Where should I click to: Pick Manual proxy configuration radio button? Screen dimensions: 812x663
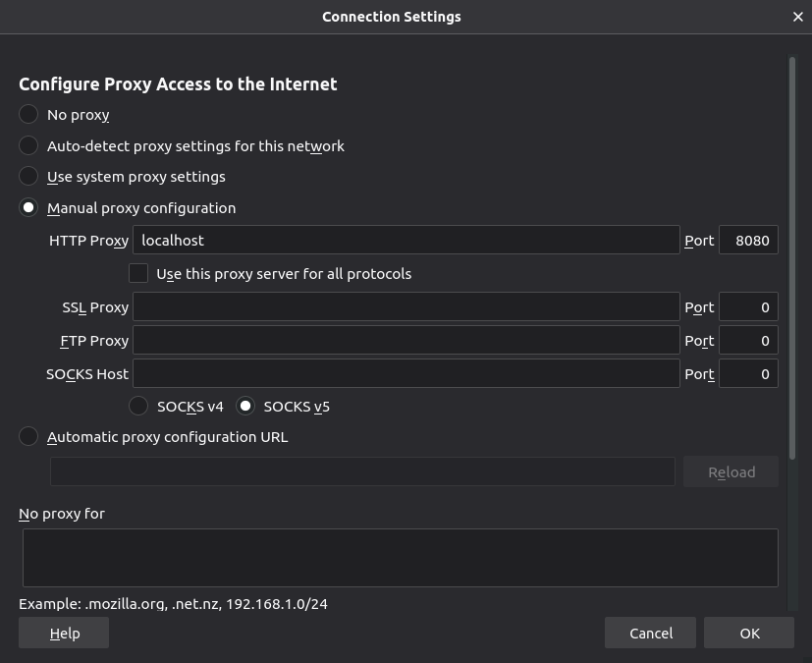point(29,208)
